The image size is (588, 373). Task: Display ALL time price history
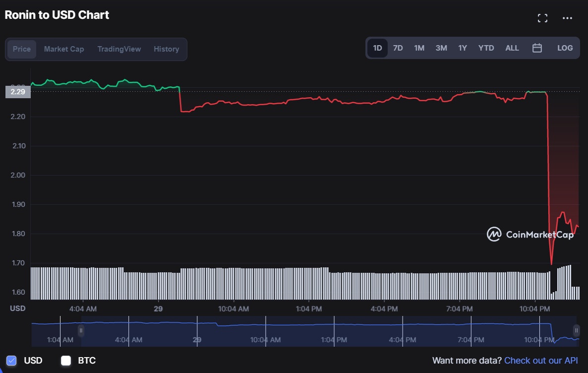(x=512, y=48)
